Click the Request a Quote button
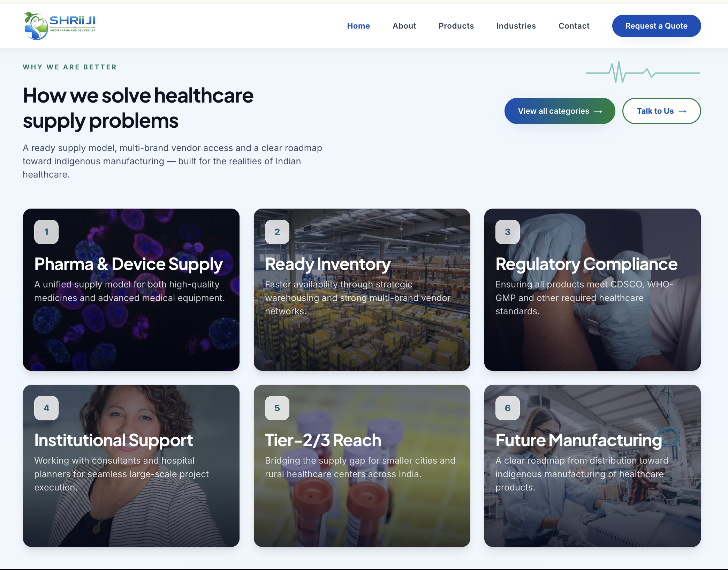 (x=657, y=26)
